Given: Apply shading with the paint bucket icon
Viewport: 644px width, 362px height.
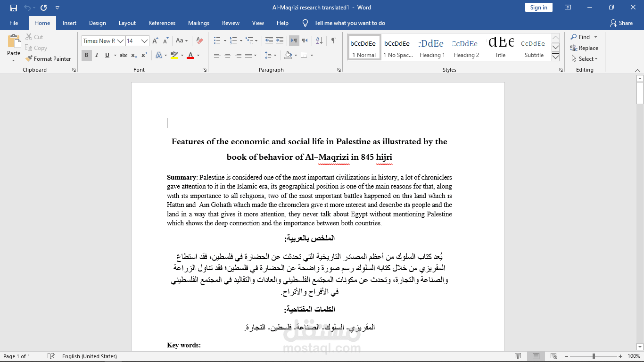Looking at the screenshot, I should 288,55.
